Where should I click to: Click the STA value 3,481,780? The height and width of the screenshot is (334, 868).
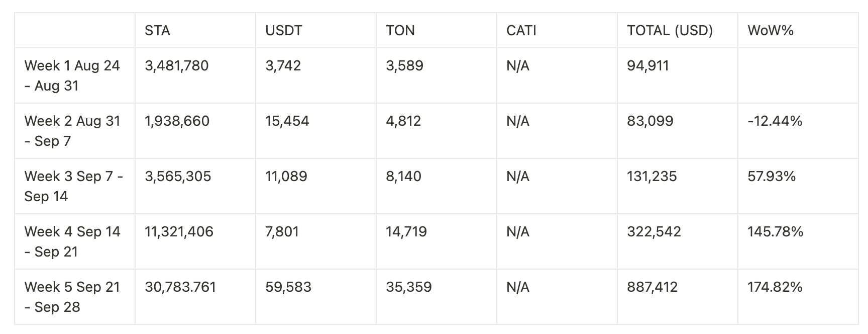coord(177,66)
